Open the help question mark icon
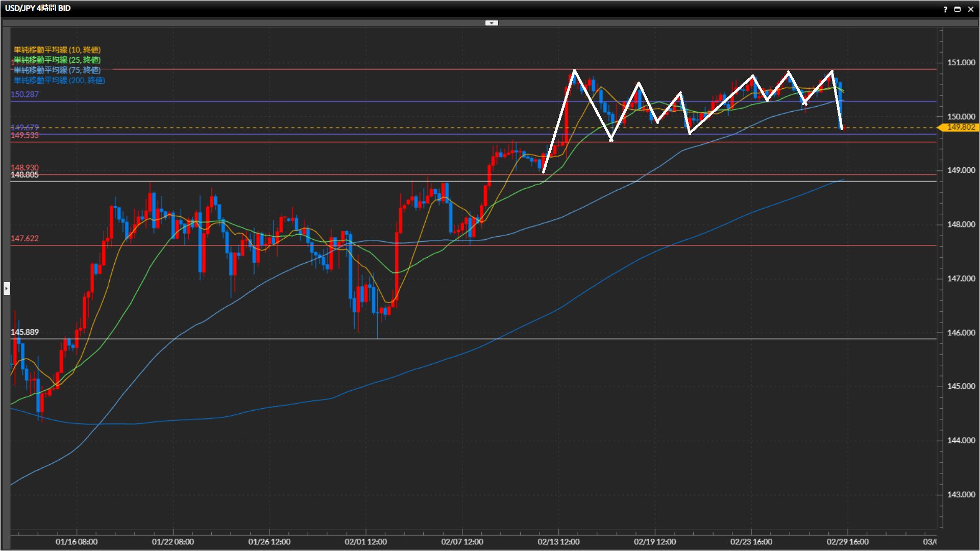 [945, 9]
